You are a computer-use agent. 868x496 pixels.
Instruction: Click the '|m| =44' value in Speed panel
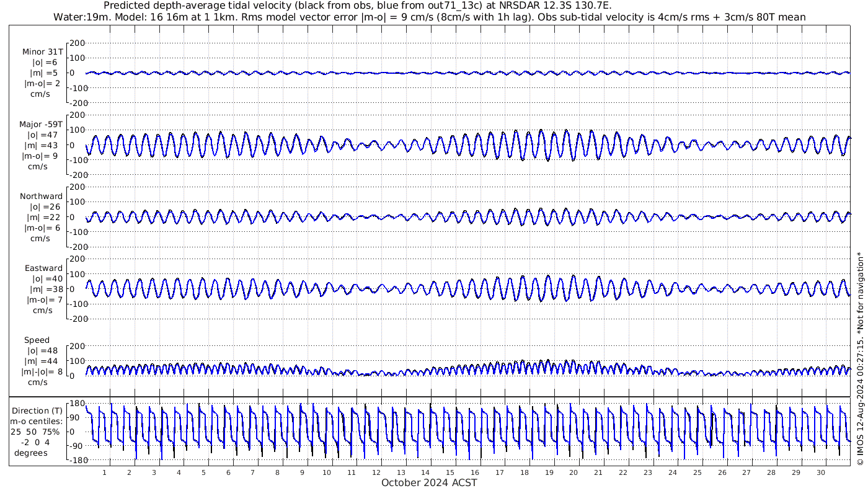pos(45,361)
